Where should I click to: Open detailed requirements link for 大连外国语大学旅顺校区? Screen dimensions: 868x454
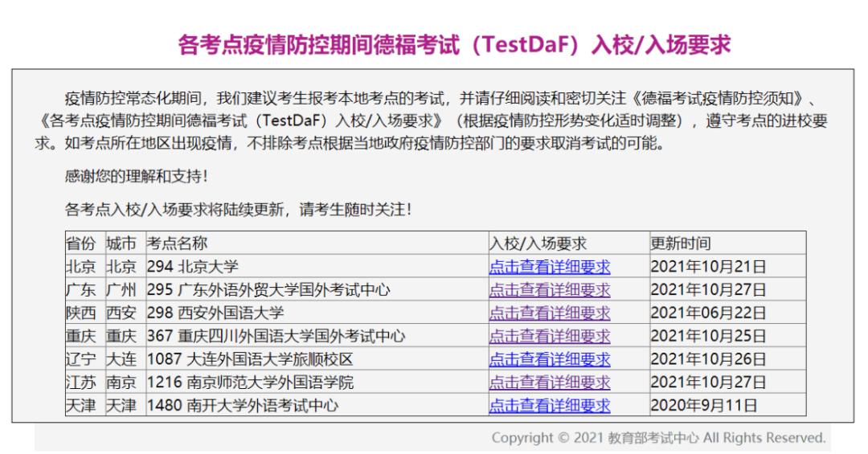[549, 359]
